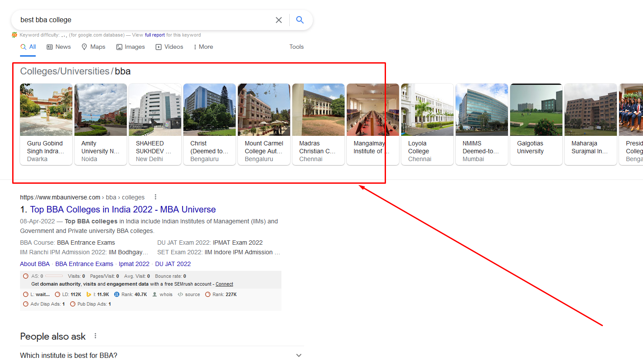The width and height of the screenshot is (643, 364).
Task: Open the full report keyword link
Action: pos(155,35)
